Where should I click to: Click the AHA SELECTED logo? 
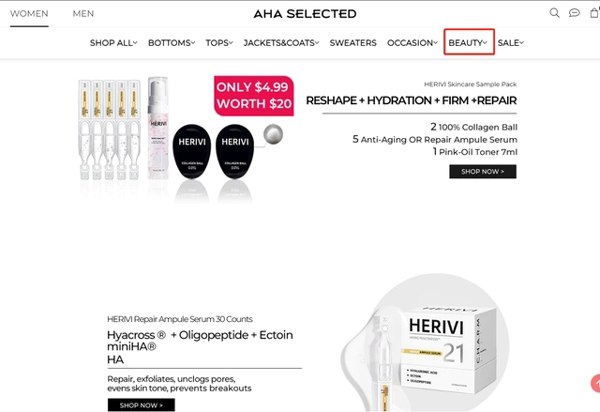pos(305,14)
